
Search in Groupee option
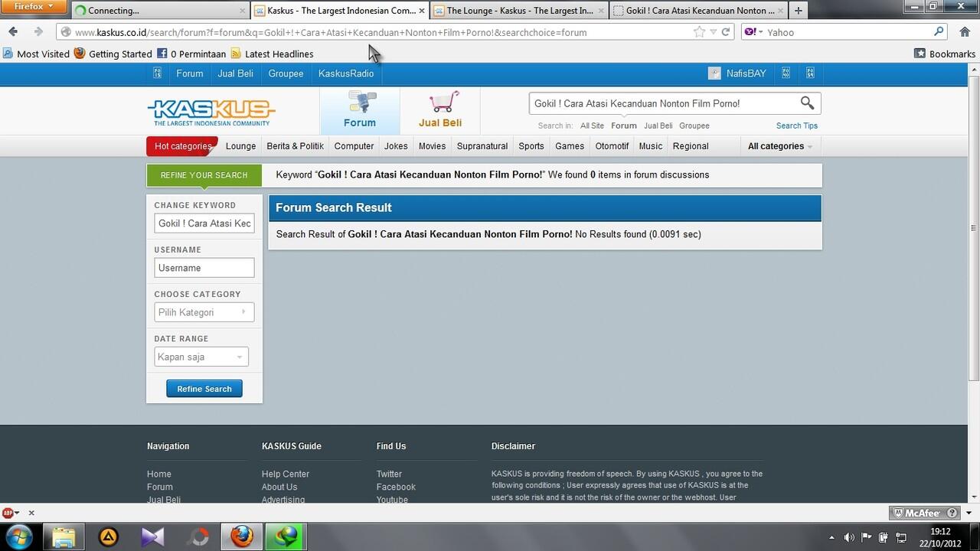coord(694,126)
